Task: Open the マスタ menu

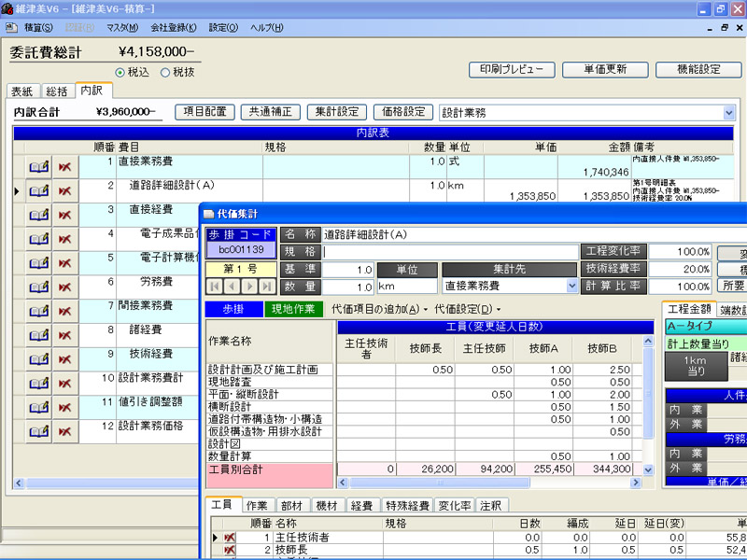Action: click(x=121, y=28)
